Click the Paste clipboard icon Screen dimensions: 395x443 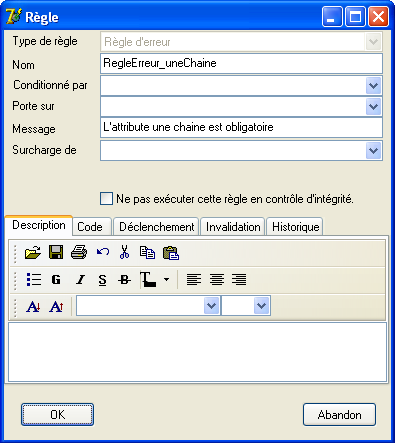(x=171, y=253)
